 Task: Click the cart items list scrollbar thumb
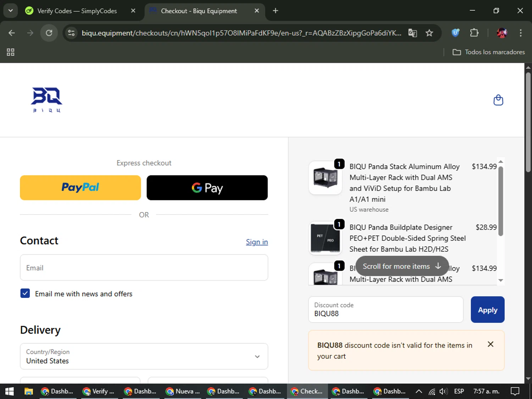coord(501,201)
